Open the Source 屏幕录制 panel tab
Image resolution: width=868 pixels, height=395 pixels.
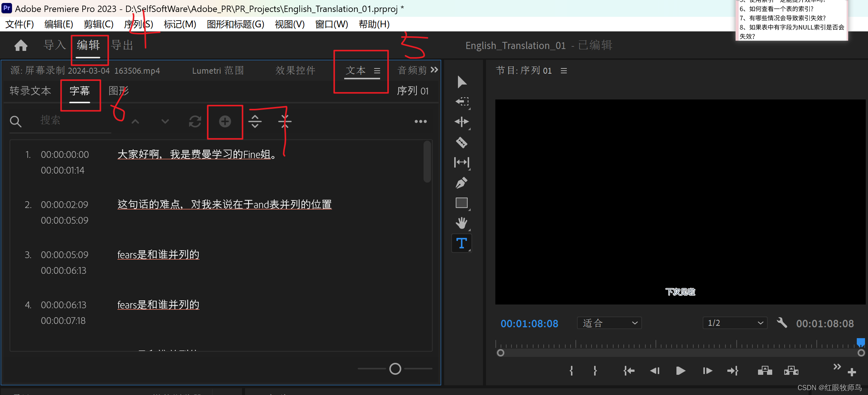[x=85, y=71]
